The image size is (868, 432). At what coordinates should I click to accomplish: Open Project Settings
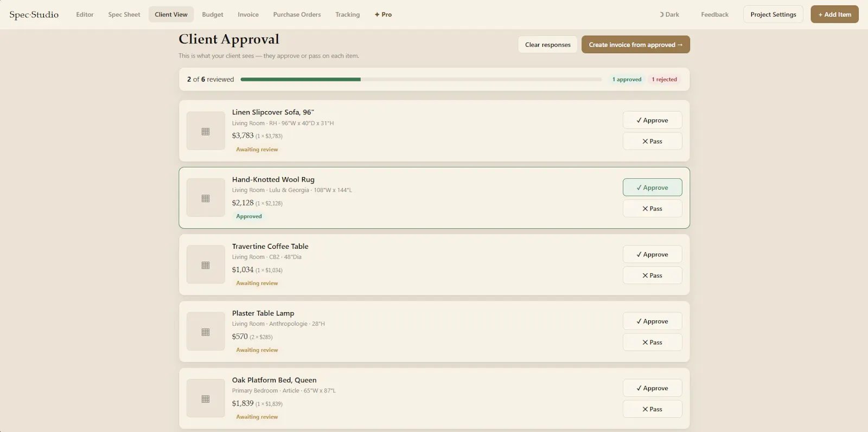tap(773, 15)
